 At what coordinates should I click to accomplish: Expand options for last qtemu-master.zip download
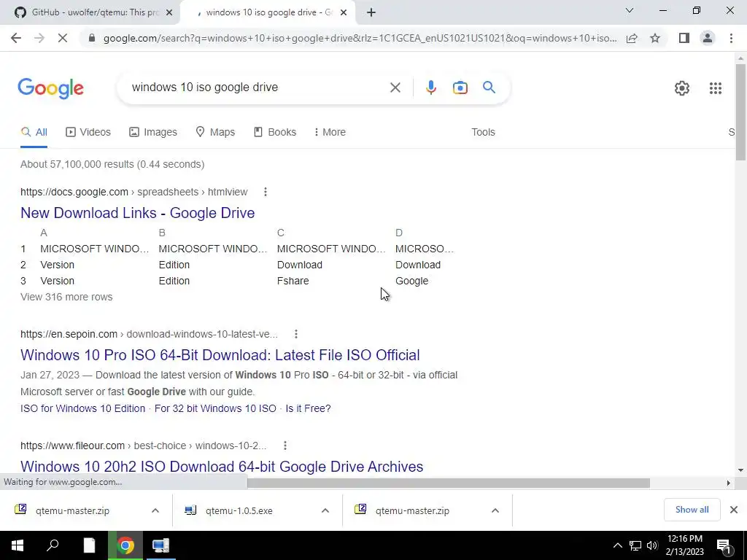click(495, 510)
